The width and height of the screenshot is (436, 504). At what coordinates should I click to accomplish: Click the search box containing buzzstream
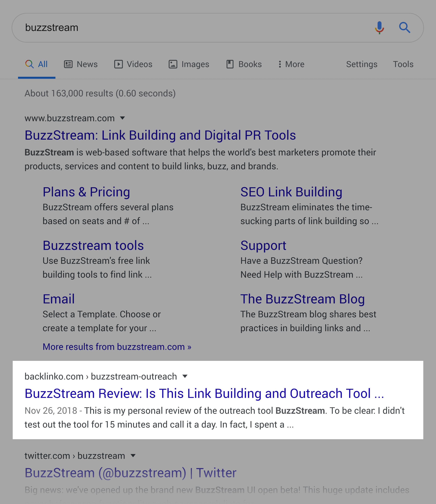click(218, 28)
